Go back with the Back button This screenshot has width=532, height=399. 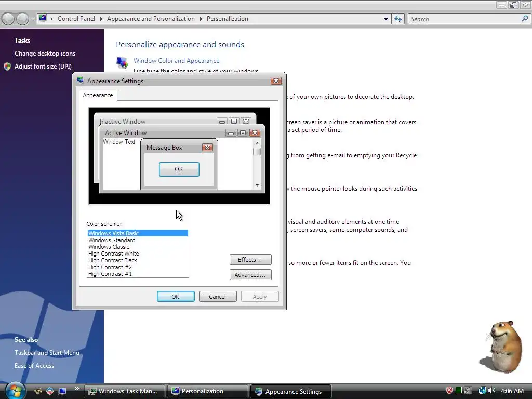coord(8,19)
